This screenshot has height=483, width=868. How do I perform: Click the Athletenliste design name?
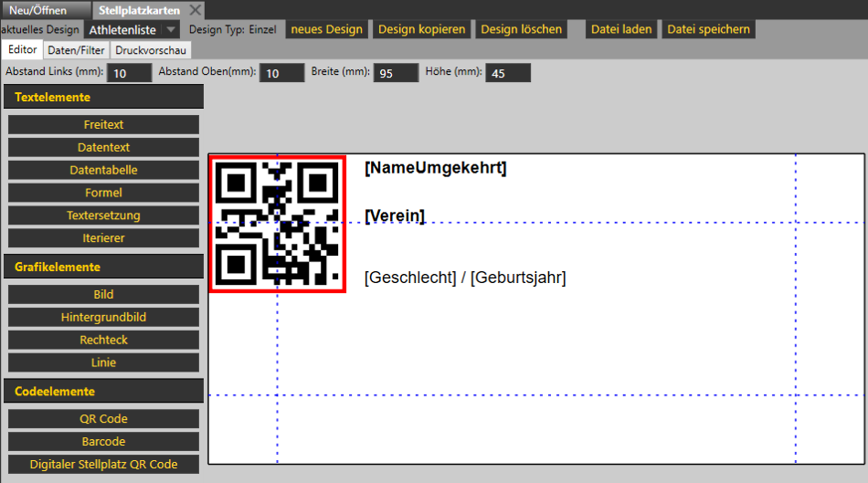point(123,30)
